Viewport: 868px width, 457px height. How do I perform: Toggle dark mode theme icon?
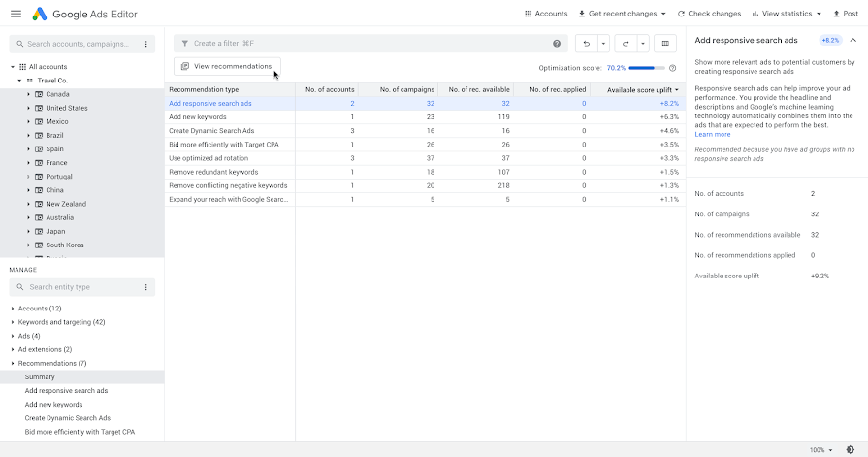point(851,450)
